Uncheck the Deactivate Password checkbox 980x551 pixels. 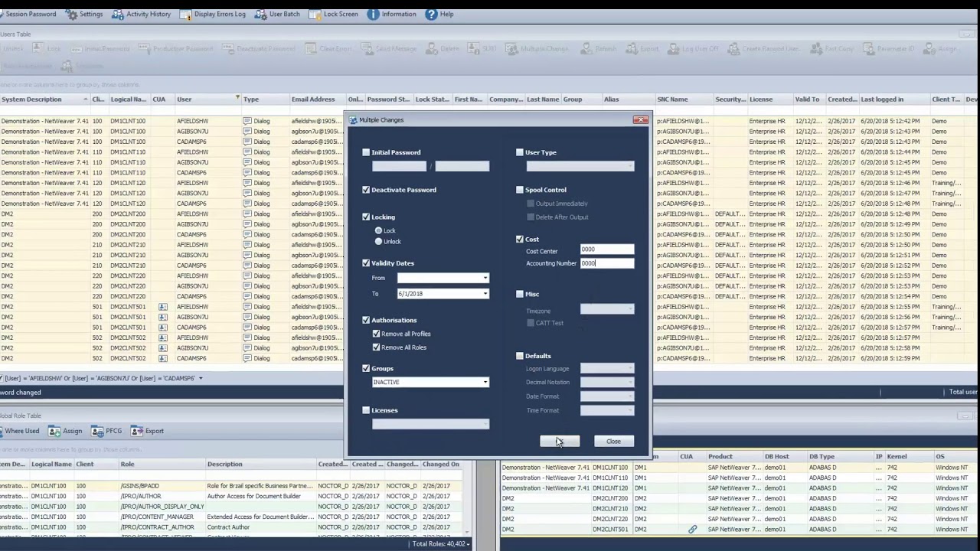(x=366, y=190)
